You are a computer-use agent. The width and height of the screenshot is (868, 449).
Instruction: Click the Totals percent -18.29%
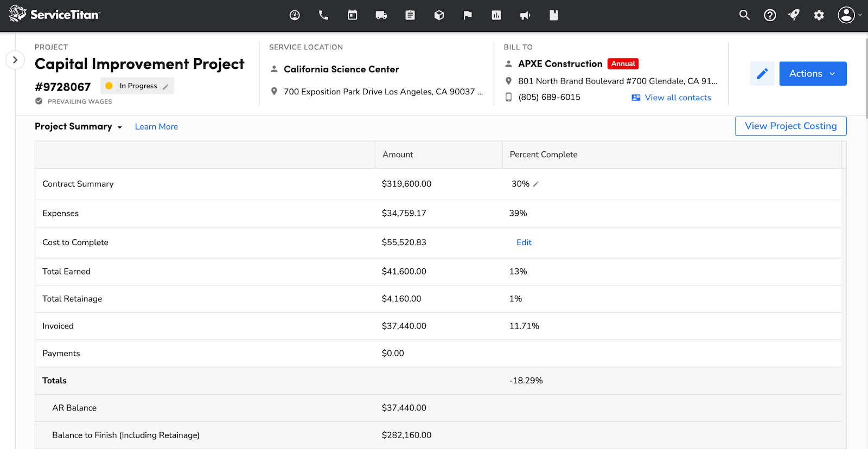pyautogui.click(x=526, y=381)
